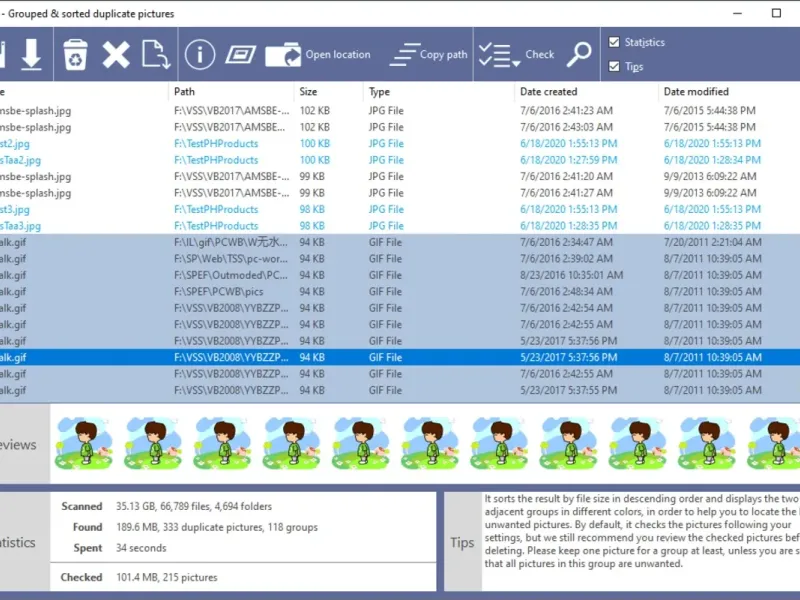Image resolution: width=800 pixels, height=600 pixels.
Task: Open the info properties icon
Action: (199, 54)
